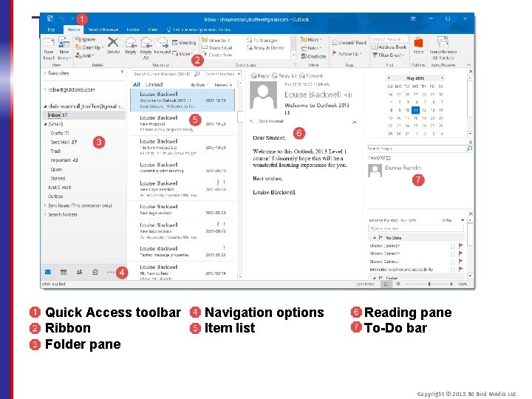532x399 pixels.
Task: Click the mailbox search magnifier icon
Action: point(197,74)
